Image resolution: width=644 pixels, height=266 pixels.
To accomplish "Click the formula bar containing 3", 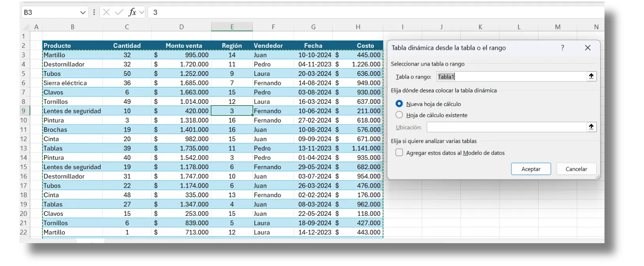I will click(x=375, y=12).
